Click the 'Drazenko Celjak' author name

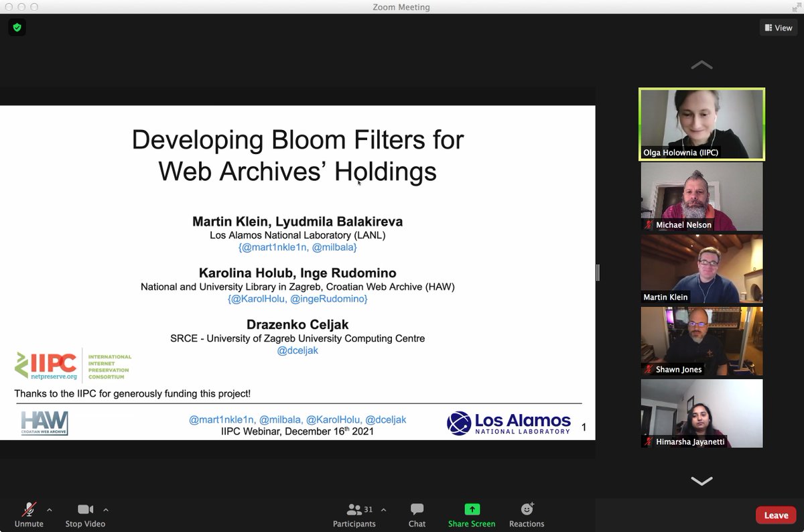pyautogui.click(x=297, y=324)
